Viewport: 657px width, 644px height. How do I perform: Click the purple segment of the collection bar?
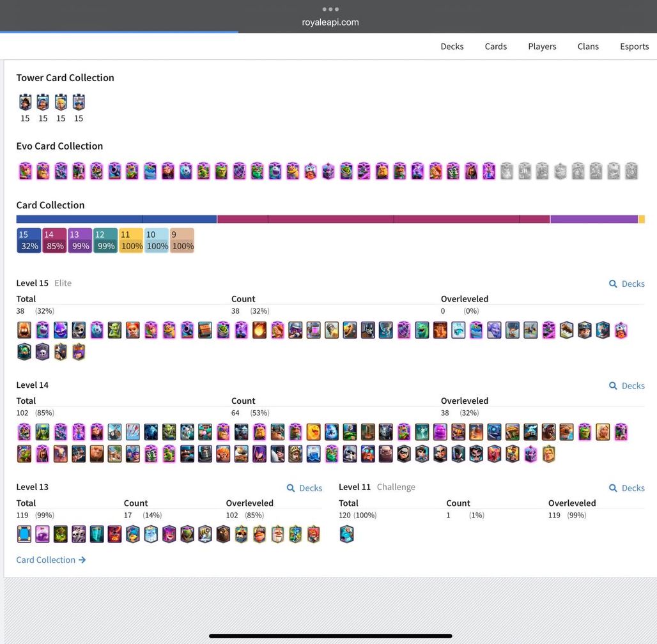[594, 219]
